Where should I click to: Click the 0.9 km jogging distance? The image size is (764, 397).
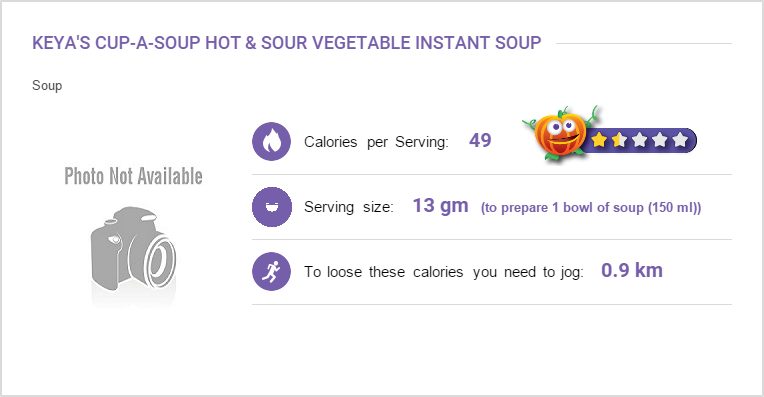(x=631, y=270)
